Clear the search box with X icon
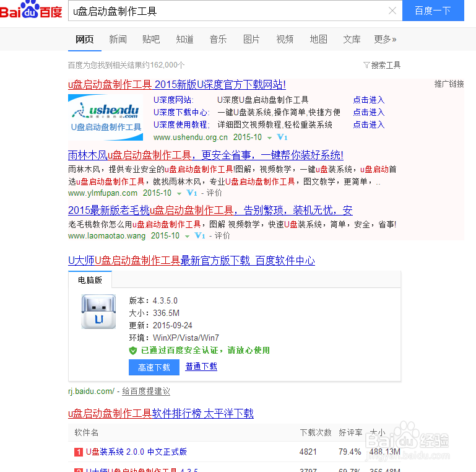The image size is (476, 472). pyautogui.click(x=392, y=11)
